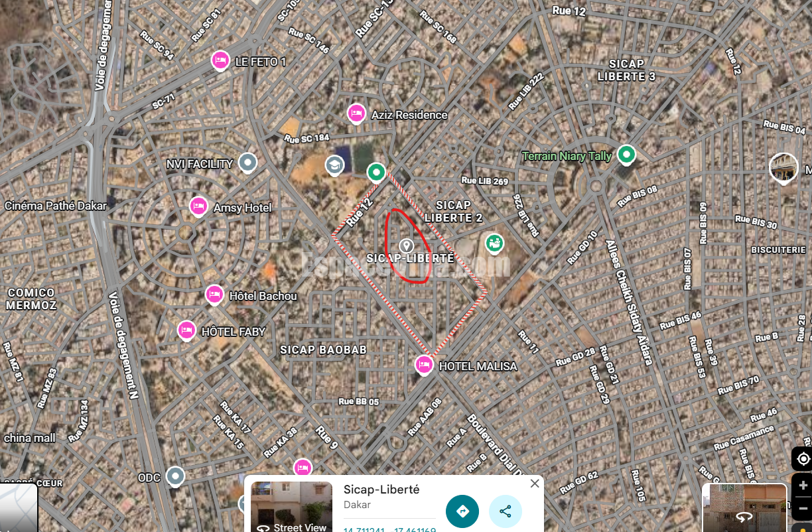The image size is (812, 532).
Task: Open Street View thumbnail of Sicap-Liberté
Action: point(292,507)
